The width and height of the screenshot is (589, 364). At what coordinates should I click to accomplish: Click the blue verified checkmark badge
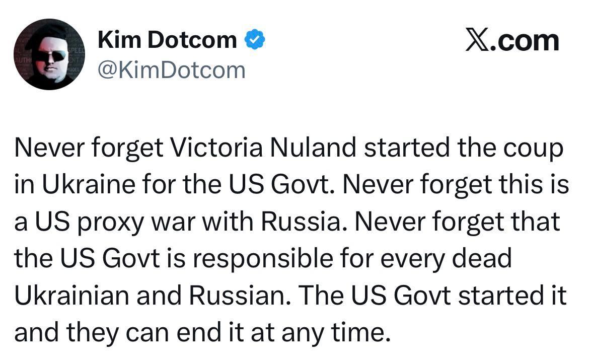coord(255,40)
